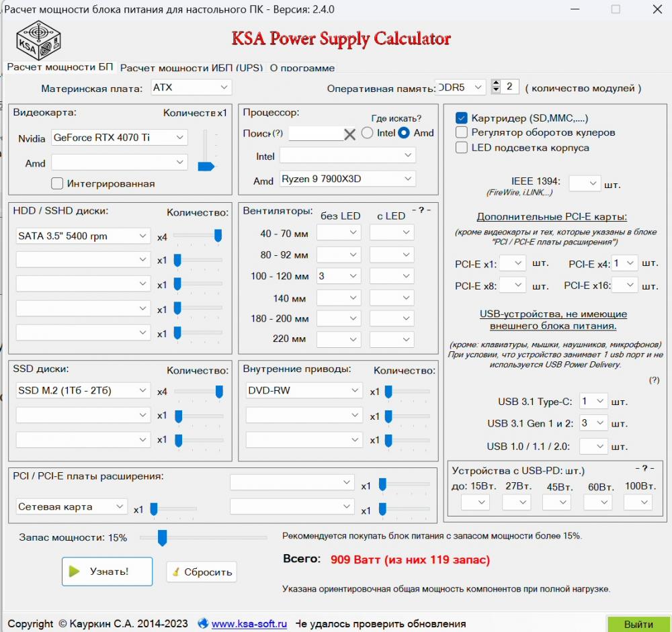Click the USB devices (?) help icon

[654, 380]
